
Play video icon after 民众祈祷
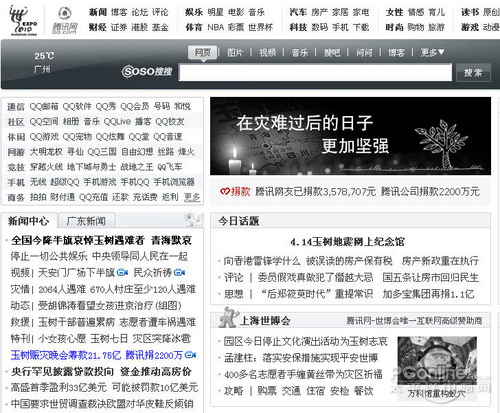click(179, 273)
